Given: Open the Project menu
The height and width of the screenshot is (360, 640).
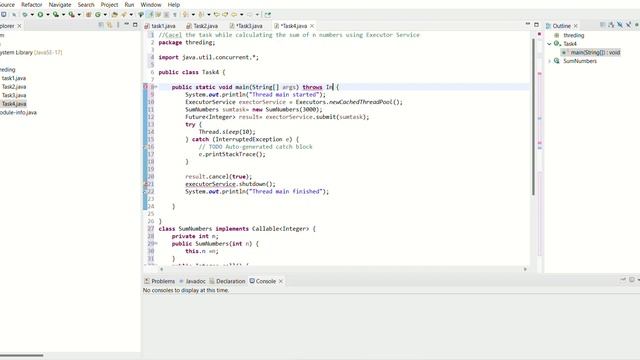Looking at the screenshot, I should pyautogui.click(x=109, y=4).
